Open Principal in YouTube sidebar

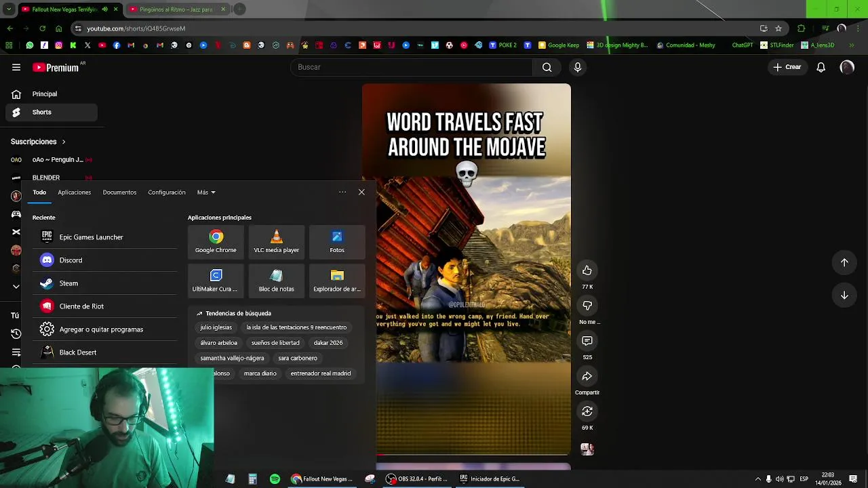coord(52,94)
